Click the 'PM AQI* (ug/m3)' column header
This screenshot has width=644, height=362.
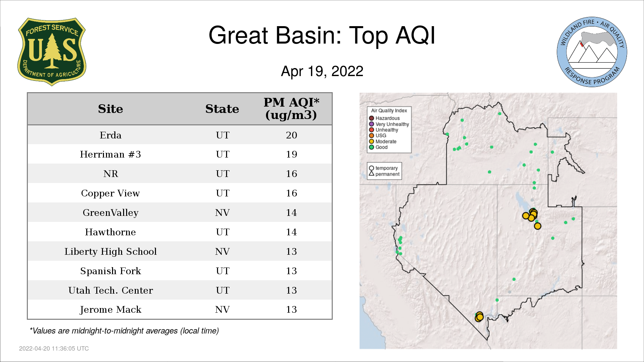click(291, 109)
